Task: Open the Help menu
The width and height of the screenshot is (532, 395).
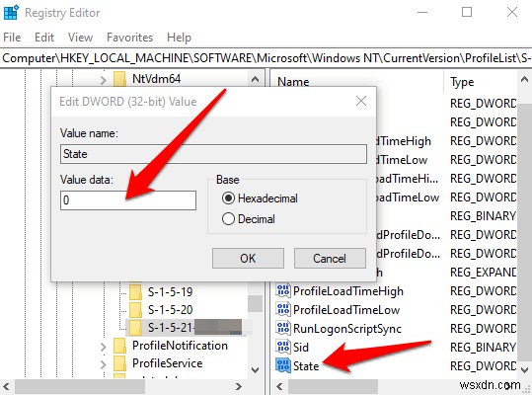Action: tap(179, 38)
